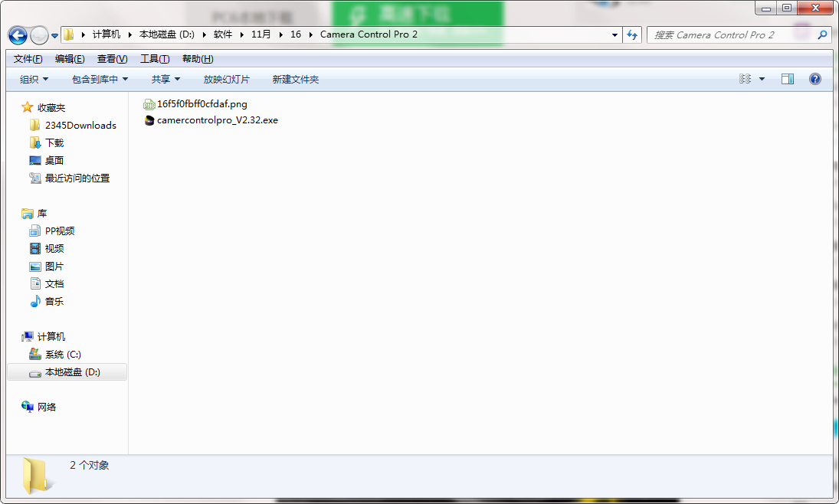Screen dimensions: 839x504
Task: Select 本地磁盘 (D:) in the sidebar
Action: pyautogui.click(x=67, y=371)
